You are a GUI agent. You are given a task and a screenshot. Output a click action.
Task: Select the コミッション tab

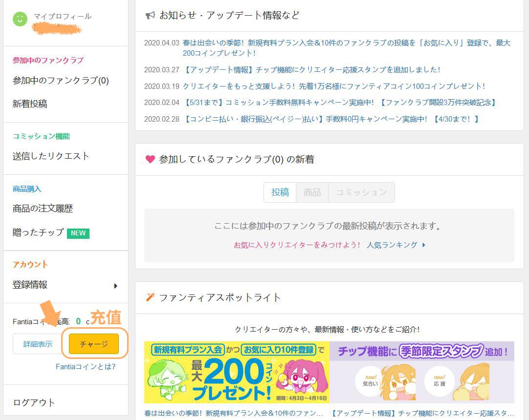pyautogui.click(x=361, y=192)
